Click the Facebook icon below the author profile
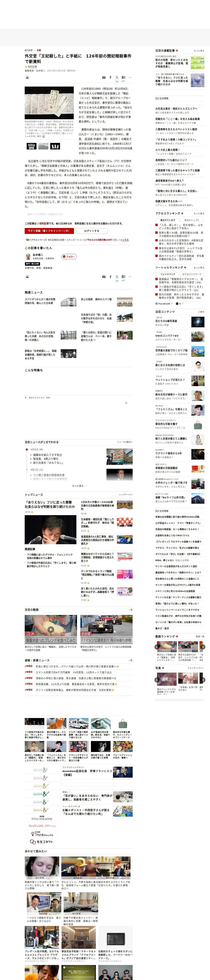Screen dimensions: 210x980 tap(111, 277)
